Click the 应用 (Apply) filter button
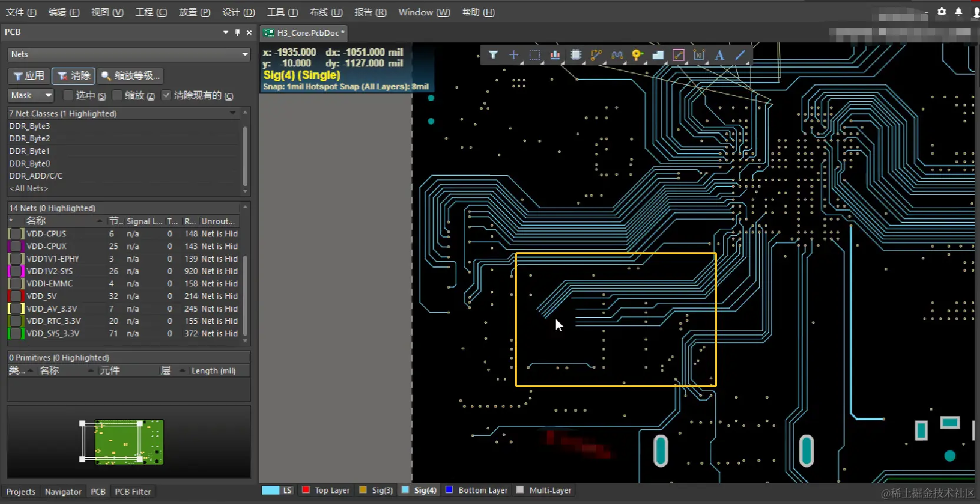 [x=29, y=76]
